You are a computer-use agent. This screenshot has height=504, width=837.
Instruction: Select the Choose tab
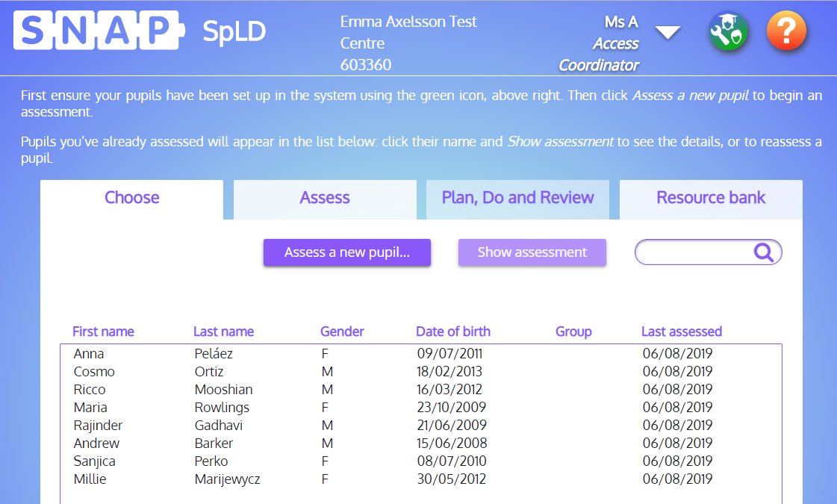131,198
